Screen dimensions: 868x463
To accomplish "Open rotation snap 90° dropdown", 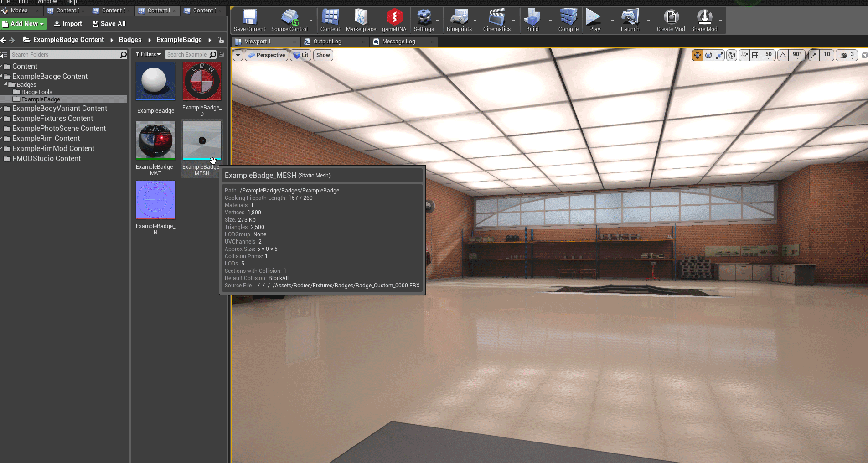I will 797,55.
